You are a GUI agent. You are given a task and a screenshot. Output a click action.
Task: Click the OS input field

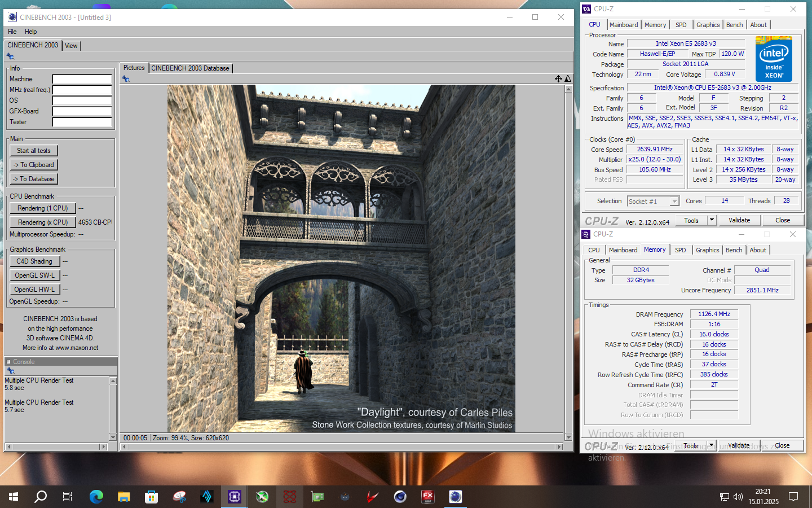[x=82, y=100]
